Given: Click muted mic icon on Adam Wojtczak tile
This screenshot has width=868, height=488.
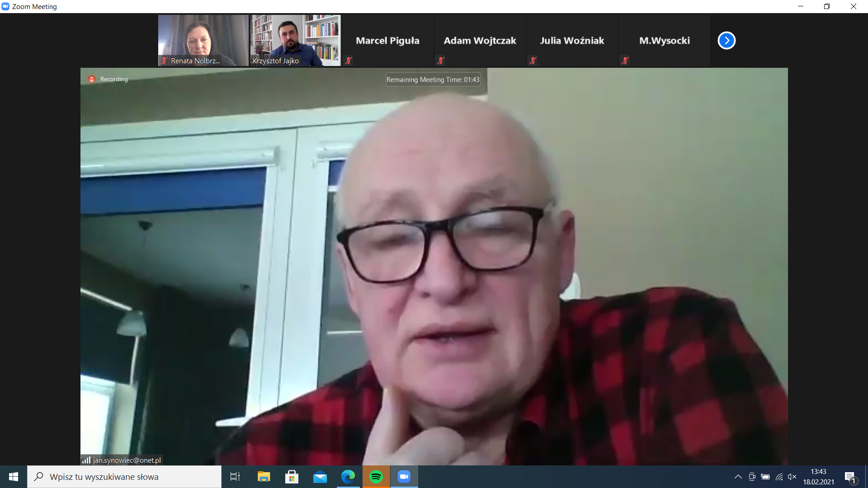Looking at the screenshot, I should point(441,61).
